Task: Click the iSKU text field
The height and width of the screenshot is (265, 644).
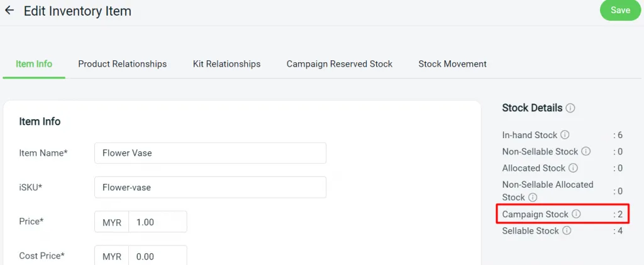Action: point(210,187)
